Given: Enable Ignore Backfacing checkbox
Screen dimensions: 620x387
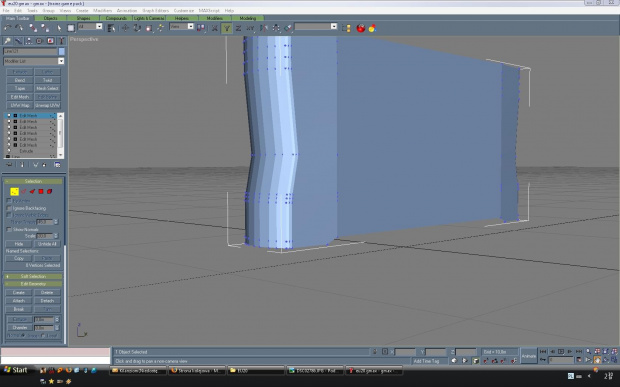Looking at the screenshot, I should pyautogui.click(x=9, y=208).
